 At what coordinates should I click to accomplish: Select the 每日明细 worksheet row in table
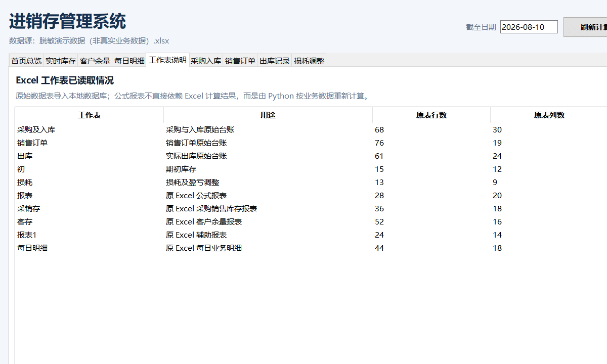311,248
